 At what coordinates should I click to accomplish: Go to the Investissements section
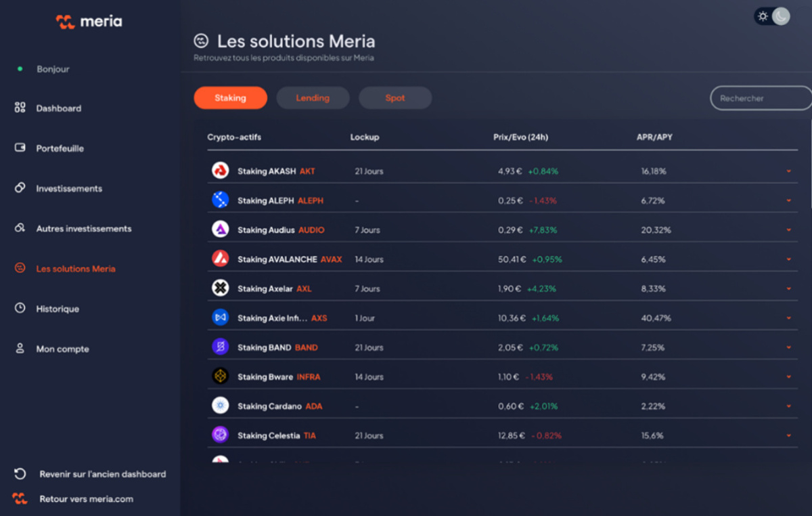(x=69, y=188)
